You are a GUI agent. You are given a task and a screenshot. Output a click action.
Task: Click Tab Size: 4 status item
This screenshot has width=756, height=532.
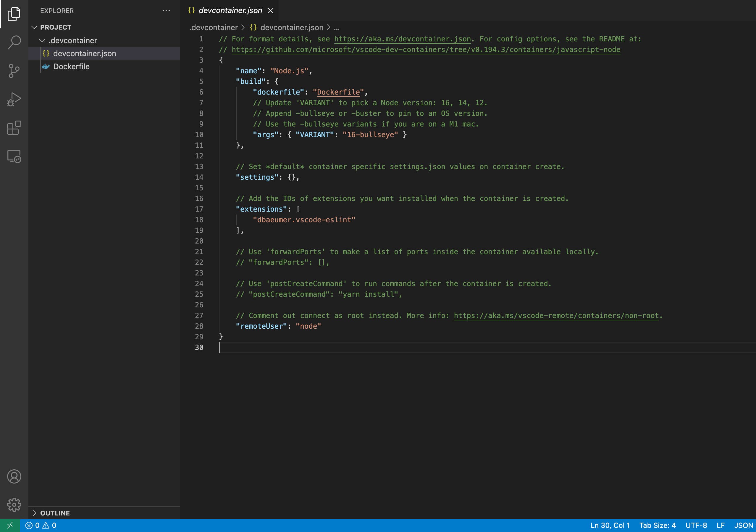click(658, 525)
